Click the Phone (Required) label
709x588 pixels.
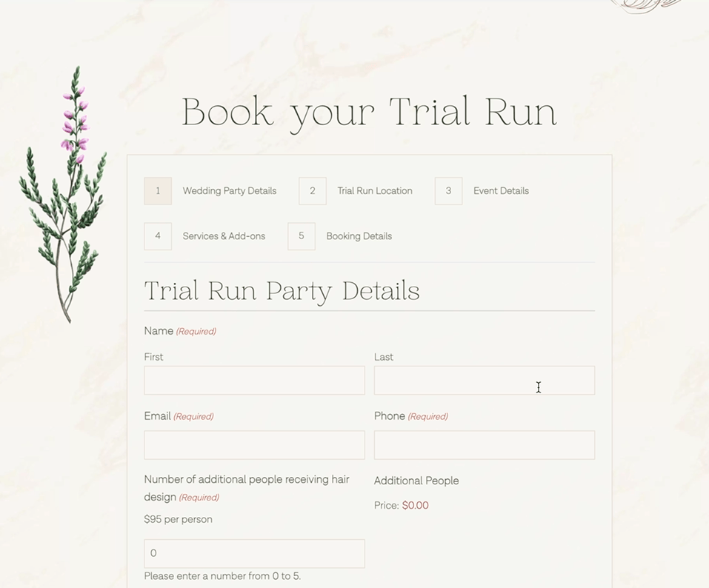(411, 415)
